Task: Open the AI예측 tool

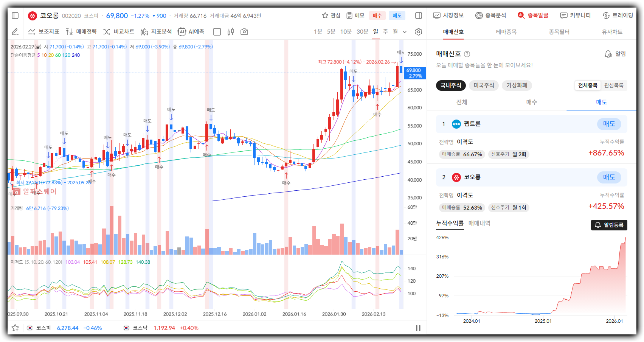Action: coord(191,32)
